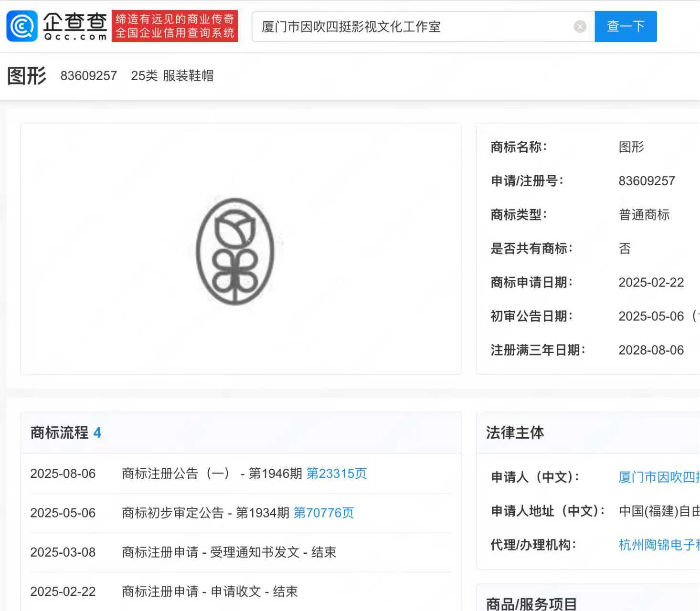Open page 第70776页 of the preliminary announcement
The height and width of the screenshot is (611, 700).
323,513
